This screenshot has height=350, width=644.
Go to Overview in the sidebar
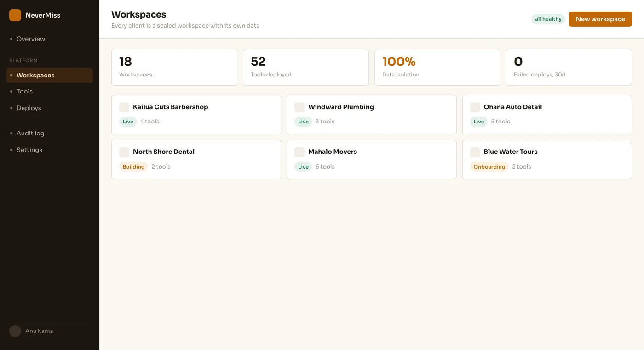pos(50,39)
